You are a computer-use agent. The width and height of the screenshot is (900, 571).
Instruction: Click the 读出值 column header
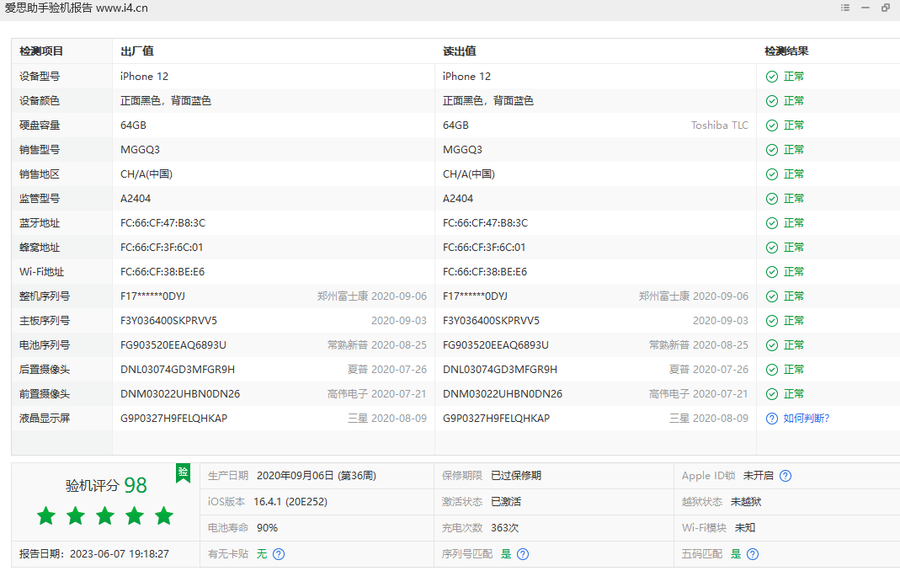(459, 51)
